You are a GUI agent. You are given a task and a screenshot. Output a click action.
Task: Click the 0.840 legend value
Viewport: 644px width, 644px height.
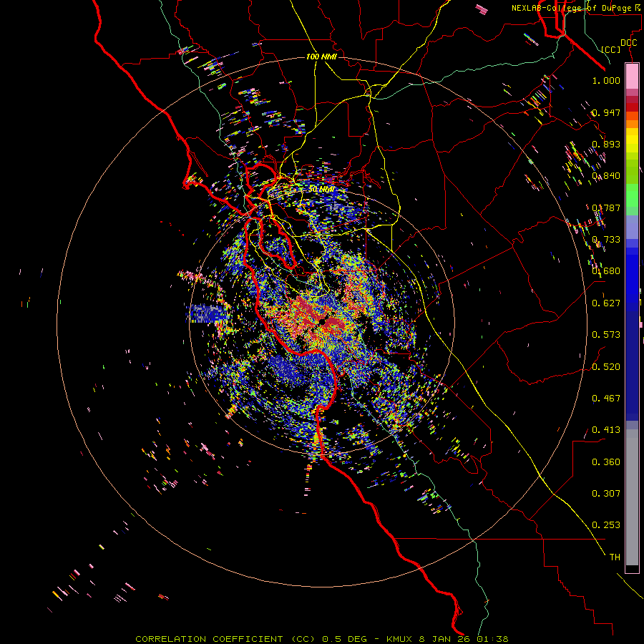(x=606, y=176)
